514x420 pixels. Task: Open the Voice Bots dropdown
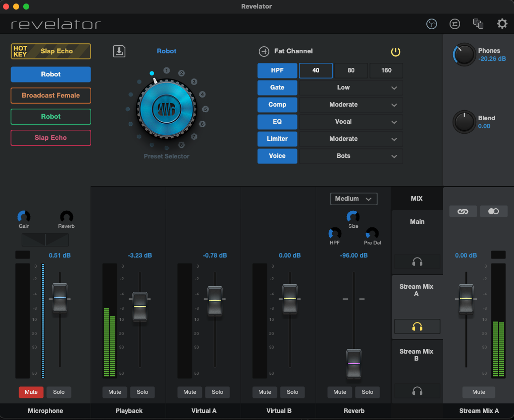tap(351, 156)
